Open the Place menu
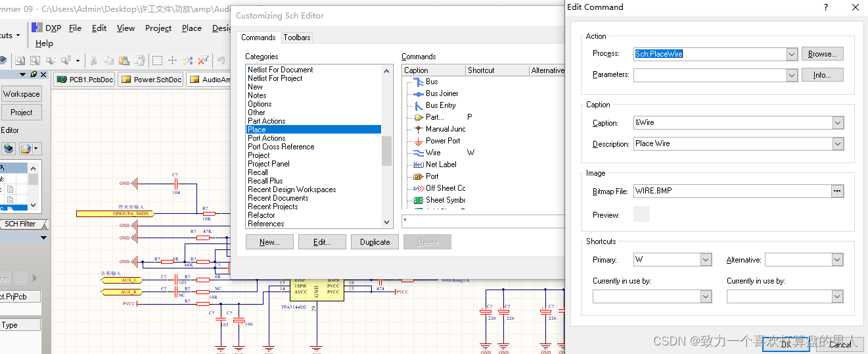 (192, 28)
